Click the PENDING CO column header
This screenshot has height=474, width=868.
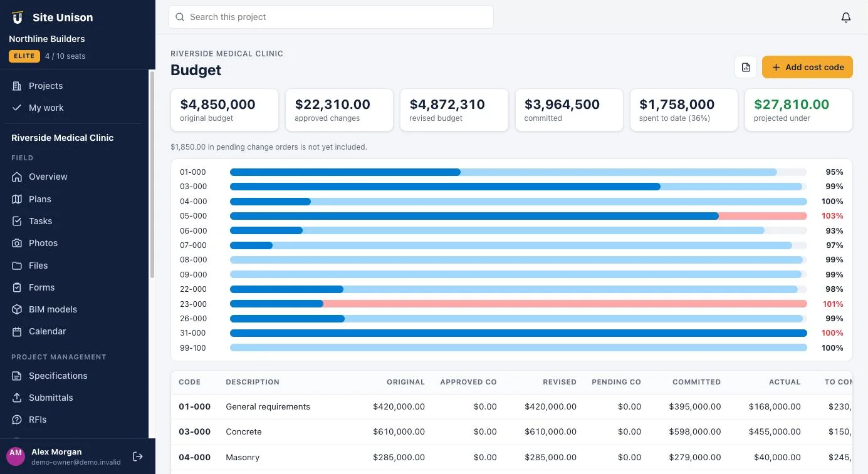coord(616,382)
